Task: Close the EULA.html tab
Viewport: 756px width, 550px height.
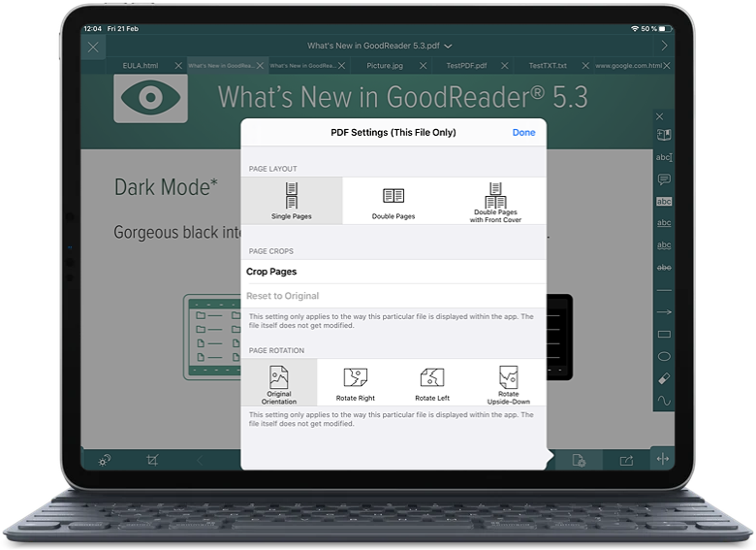Action: 178,66
